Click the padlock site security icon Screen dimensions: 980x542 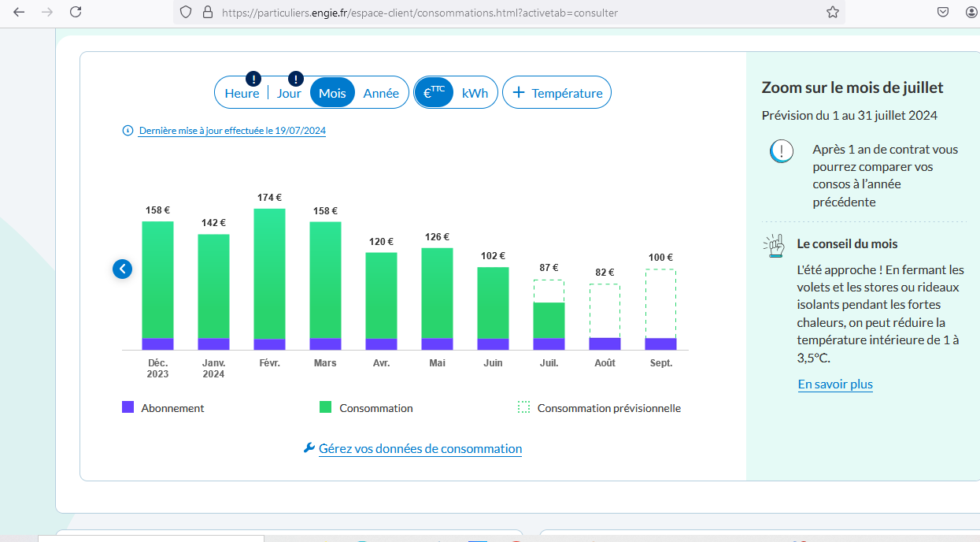pos(208,12)
